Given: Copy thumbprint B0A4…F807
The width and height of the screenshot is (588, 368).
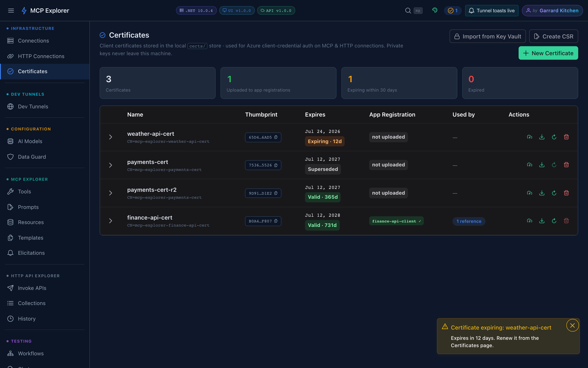Looking at the screenshot, I should [x=276, y=221].
